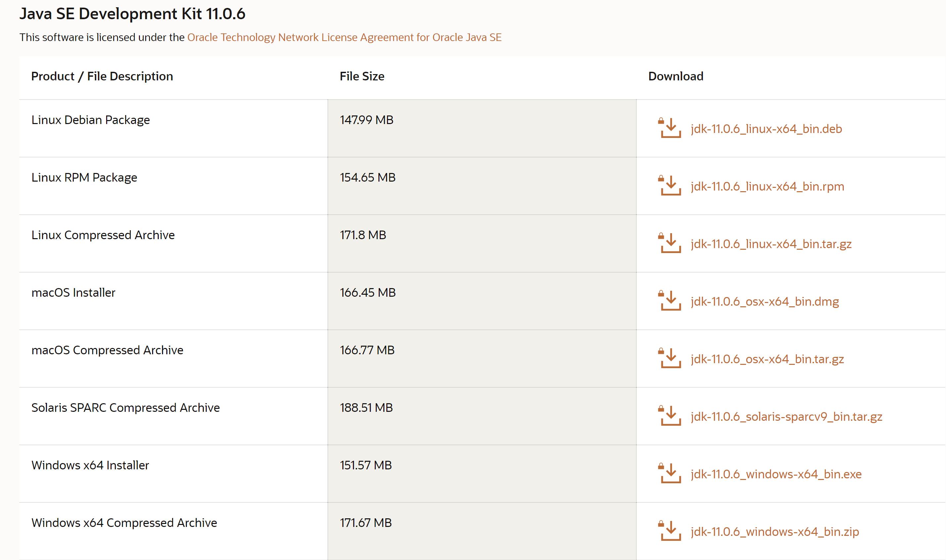Download jdk-11.0.6_osx-x64_bin.dmg
The image size is (946, 560).
pos(764,302)
